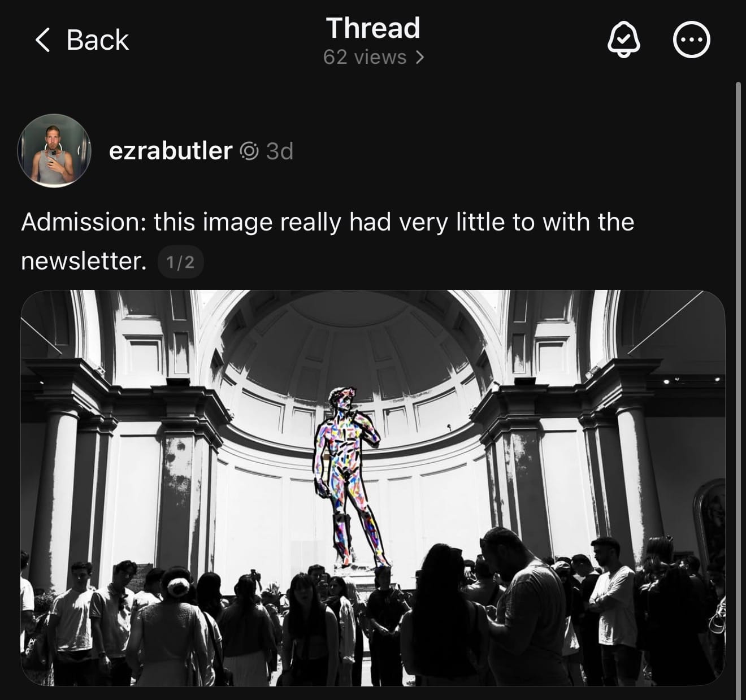The width and height of the screenshot is (746, 700).
Task: Select the 3d post timestamp
Action: tap(280, 151)
